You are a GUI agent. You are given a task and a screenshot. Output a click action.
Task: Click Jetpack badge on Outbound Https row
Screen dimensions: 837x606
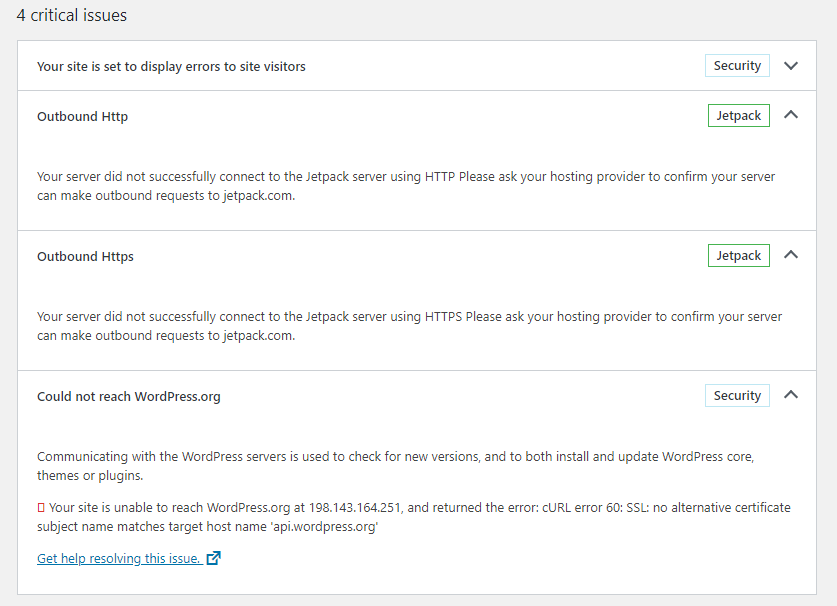coord(738,256)
